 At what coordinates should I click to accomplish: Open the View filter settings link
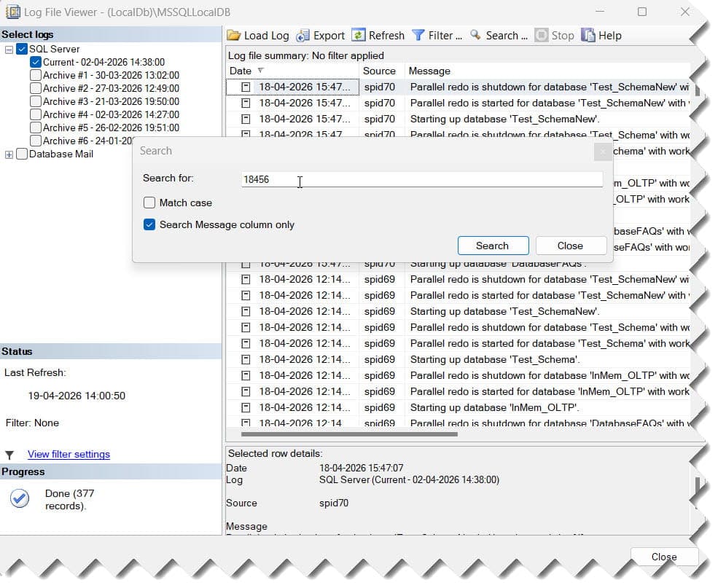[68, 454]
